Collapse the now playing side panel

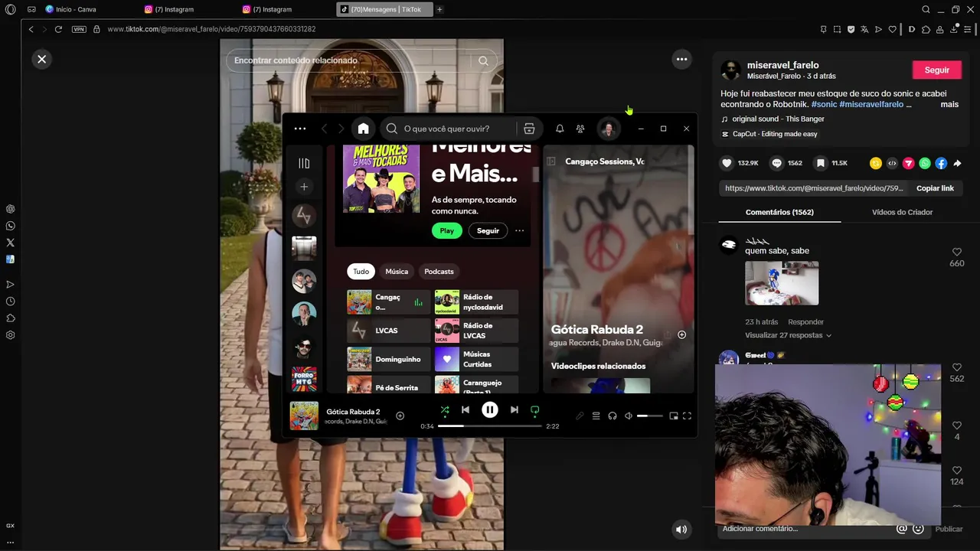tap(551, 161)
